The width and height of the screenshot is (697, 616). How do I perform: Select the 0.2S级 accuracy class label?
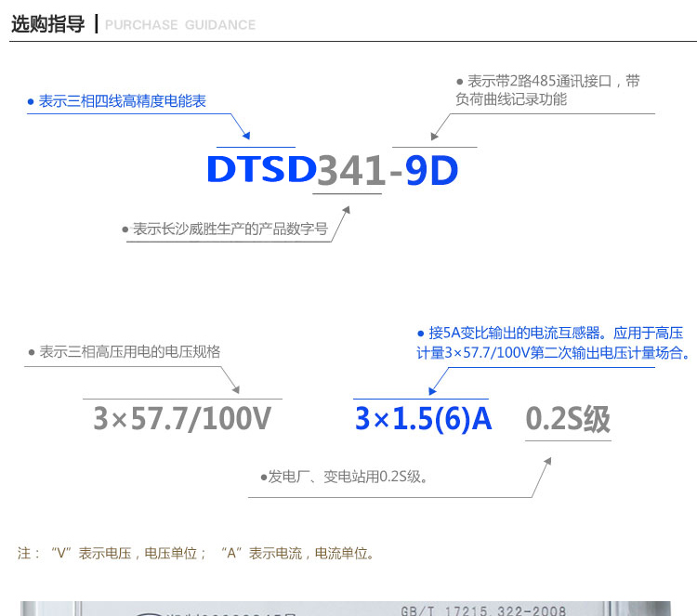[x=568, y=420]
